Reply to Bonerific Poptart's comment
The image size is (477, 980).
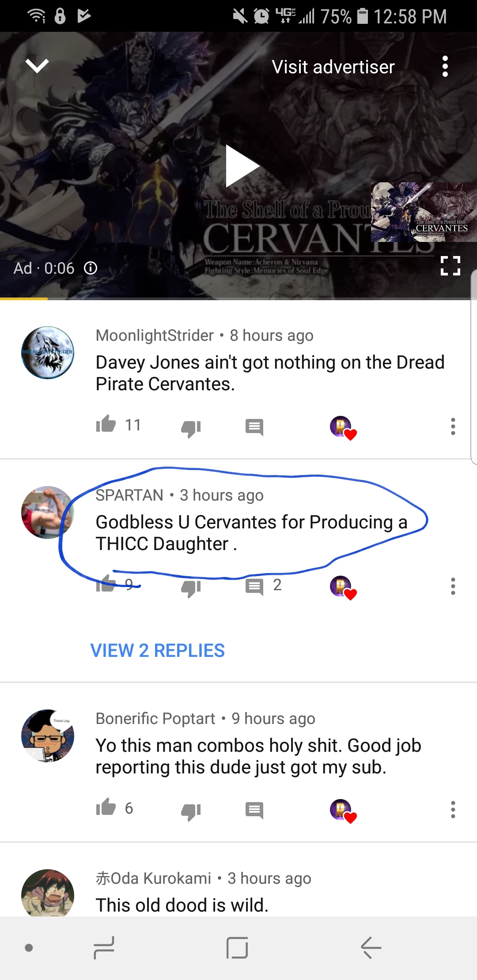pos(254,810)
